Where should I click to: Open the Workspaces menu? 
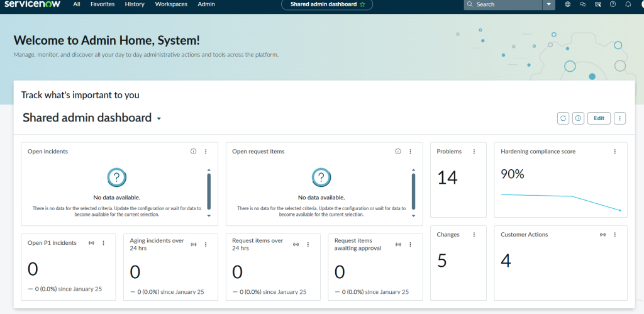(171, 4)
